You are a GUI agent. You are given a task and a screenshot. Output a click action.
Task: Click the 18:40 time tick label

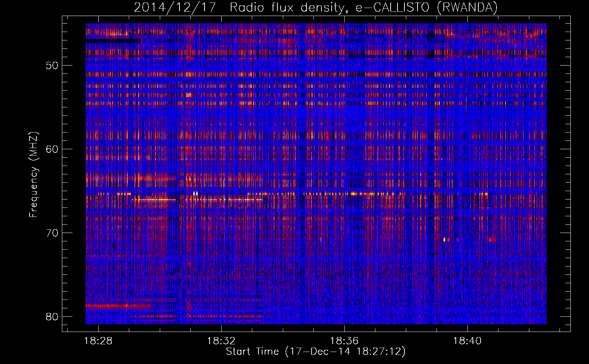tap(467, 341)
